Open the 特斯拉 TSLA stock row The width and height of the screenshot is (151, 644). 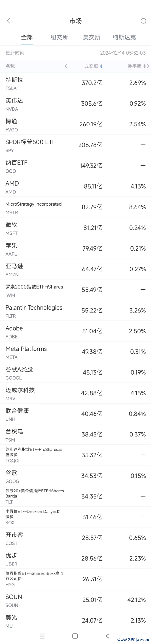(75, 83)
